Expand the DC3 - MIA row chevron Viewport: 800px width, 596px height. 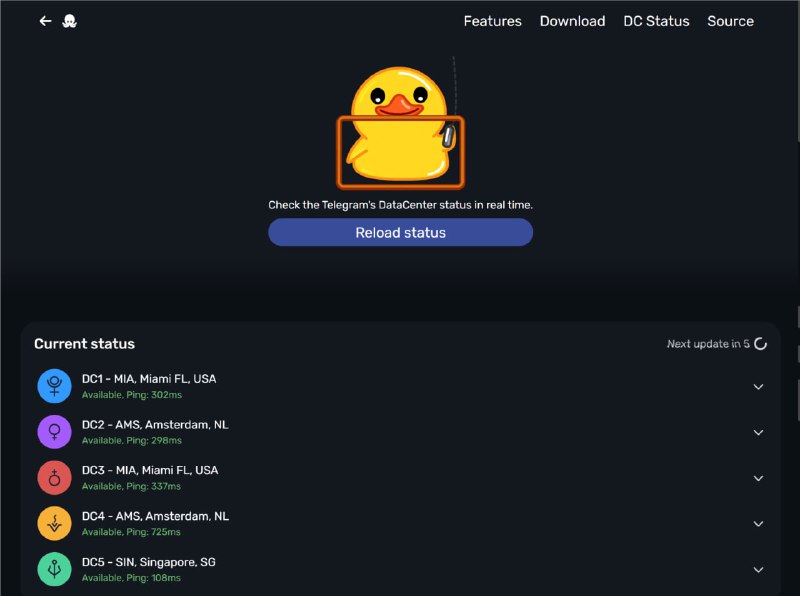(758, 479)
